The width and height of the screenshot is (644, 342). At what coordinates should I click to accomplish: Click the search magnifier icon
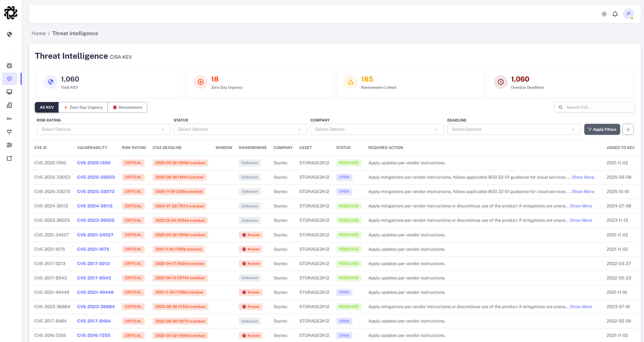560,107
